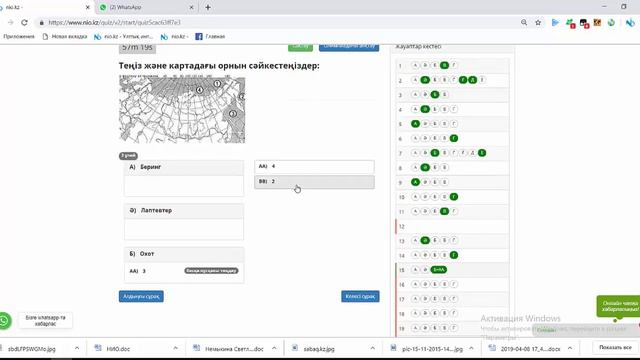Select option Г in answer row 17
The image size is (640, 360).
454,299
